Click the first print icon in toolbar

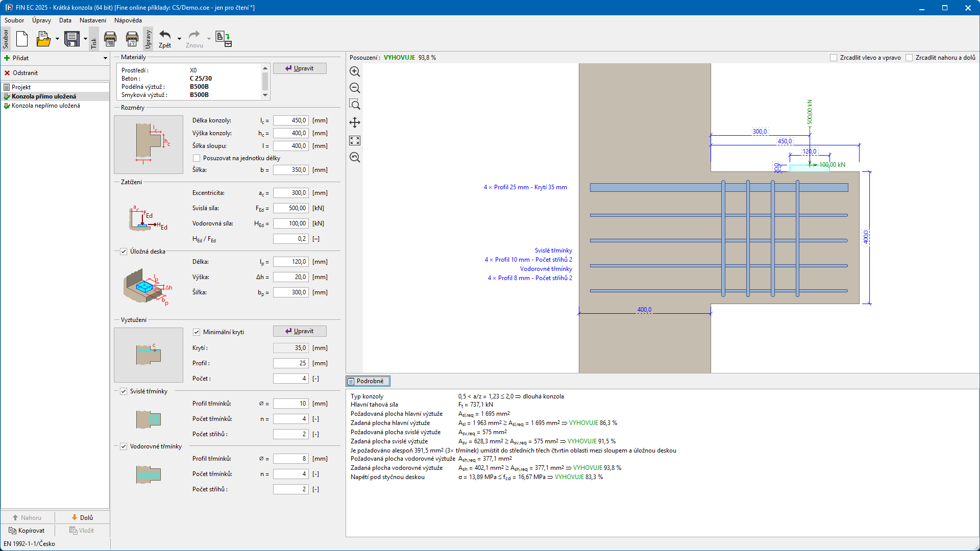tap(110, 39)
